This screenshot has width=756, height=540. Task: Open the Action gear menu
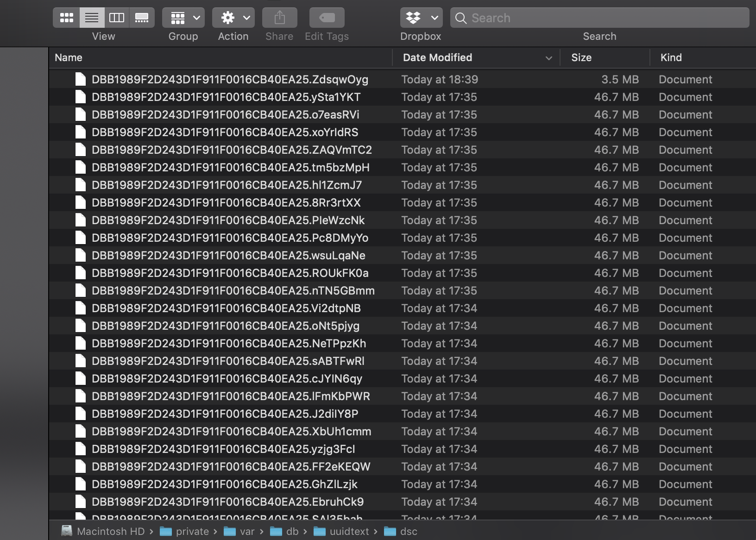[x=233, y=18]
